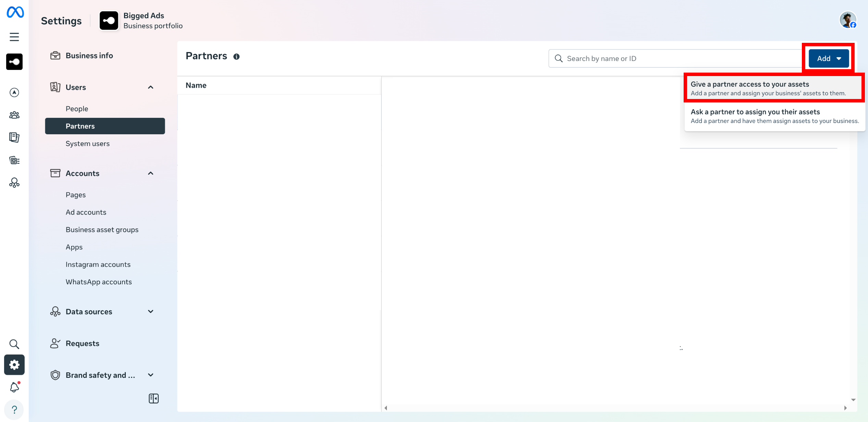Image resolution: width=868 pixels, height=422 pixels.
Task: Click the Meta logo icon
Action: pos(15,12)
